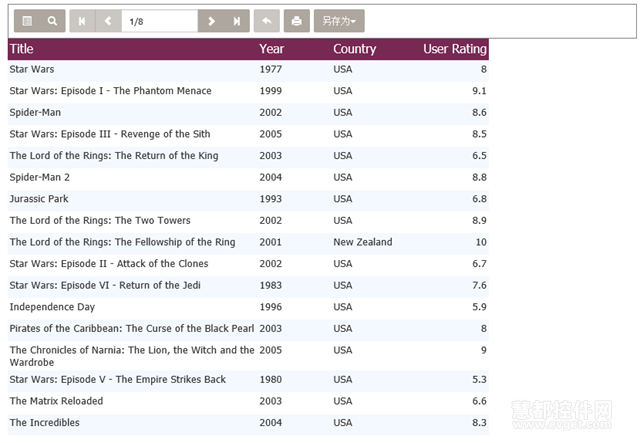The height and width of the screenshot is (443, 640).
Task: Click the rating 6.8 cell
Action: (x=479, y=199)
